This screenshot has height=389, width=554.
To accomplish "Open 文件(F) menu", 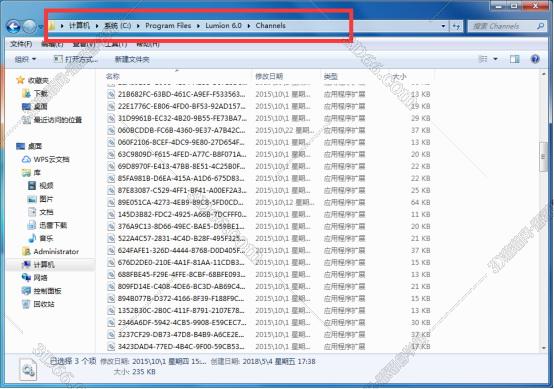I will tap(21, 44).
